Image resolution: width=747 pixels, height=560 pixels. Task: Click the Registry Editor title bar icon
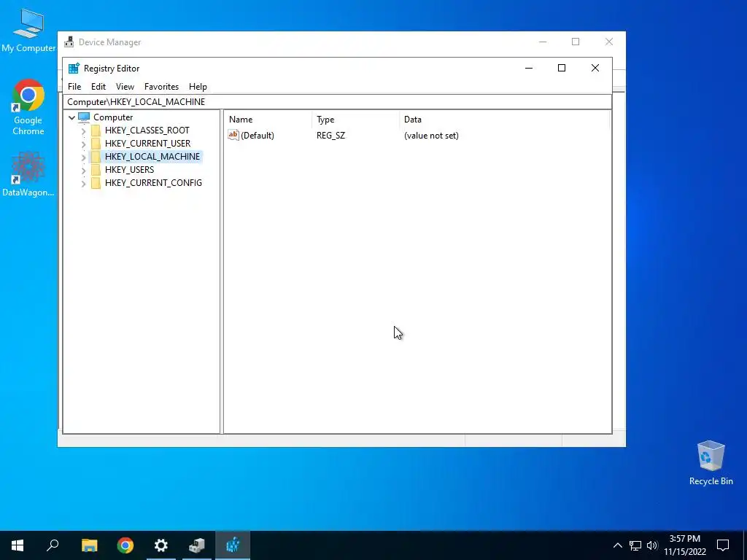[74, 68]
